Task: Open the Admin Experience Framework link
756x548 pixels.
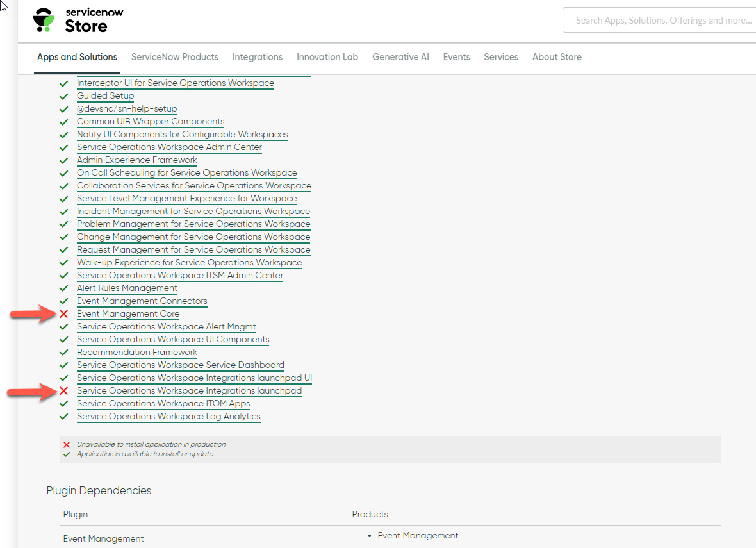Action: click(137, 160)
